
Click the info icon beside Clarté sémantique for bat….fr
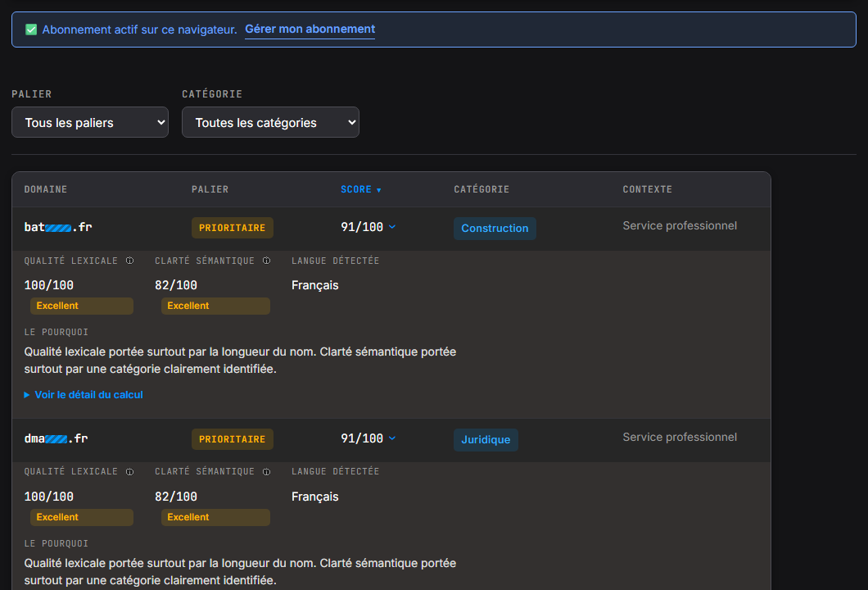coord(266,261)
